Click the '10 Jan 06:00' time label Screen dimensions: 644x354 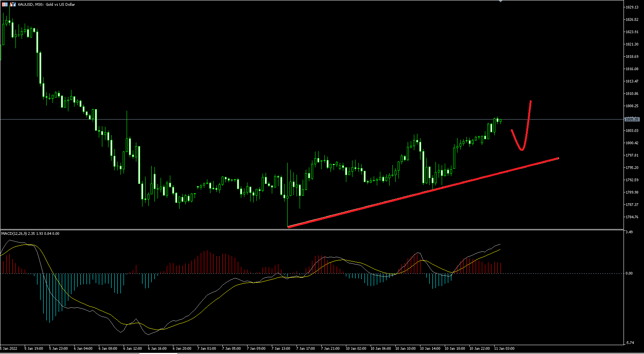pyautogui.click(x=381, y=349)
